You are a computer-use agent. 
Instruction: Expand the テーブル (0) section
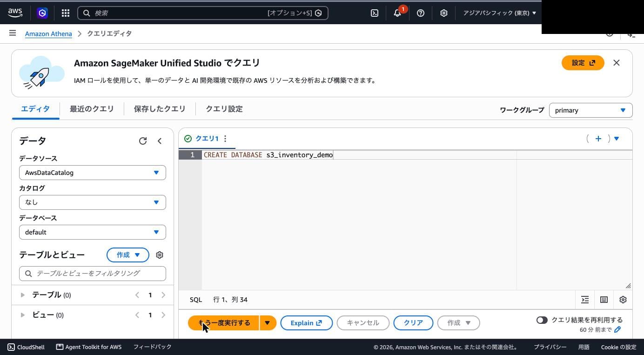(22, 295)
